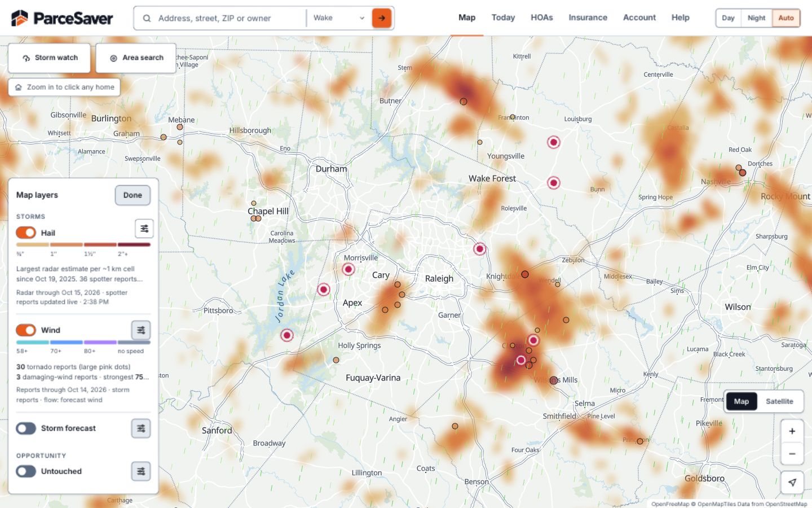812x508 pixels.
Task: Turn off the Hail layer toggle
Action: [26, 233]
